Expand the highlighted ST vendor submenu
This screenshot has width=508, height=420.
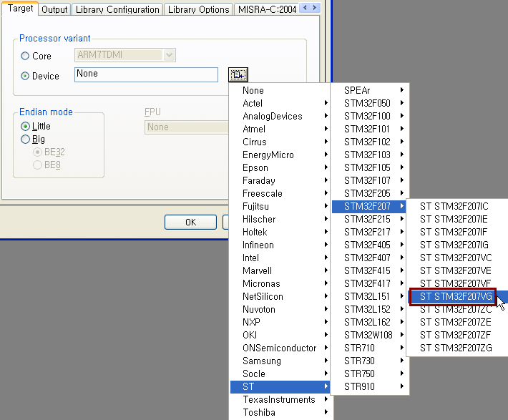[x=280, y=386]
